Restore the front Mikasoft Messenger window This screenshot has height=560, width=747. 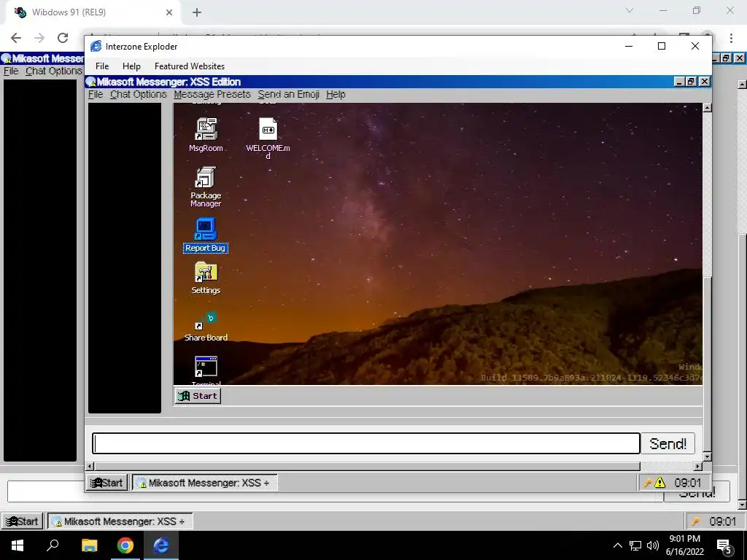[x=692, y=82]
